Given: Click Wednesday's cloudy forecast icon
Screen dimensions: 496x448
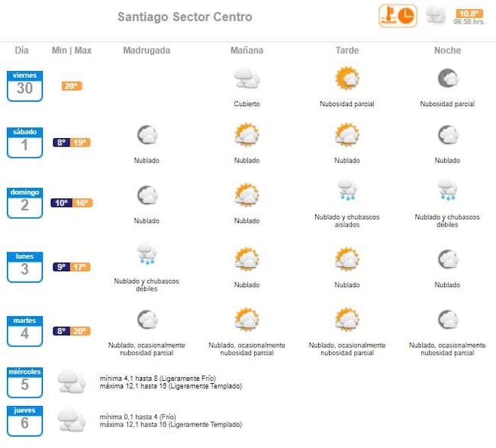Looking at the screenshot, I should click(x=72, y=381).
